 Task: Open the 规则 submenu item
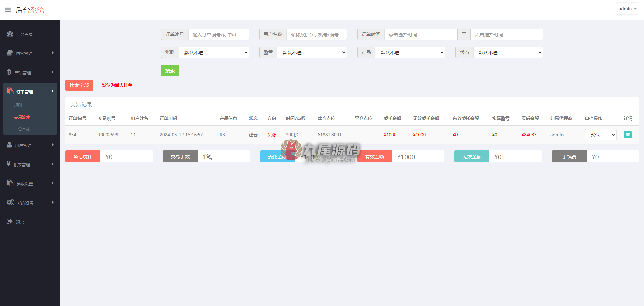(x=18, y=105)
